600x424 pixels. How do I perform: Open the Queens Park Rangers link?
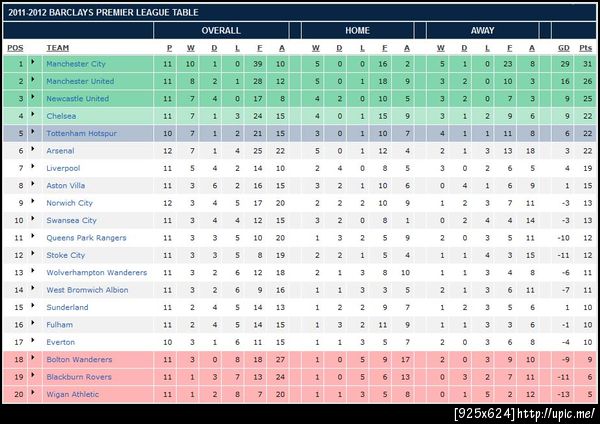click(86, 238)
